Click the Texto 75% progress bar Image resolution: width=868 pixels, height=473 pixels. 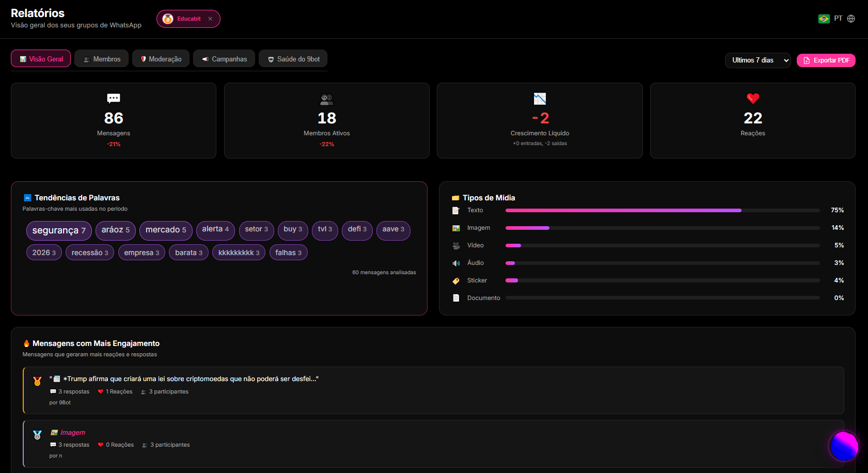[662, 211]
